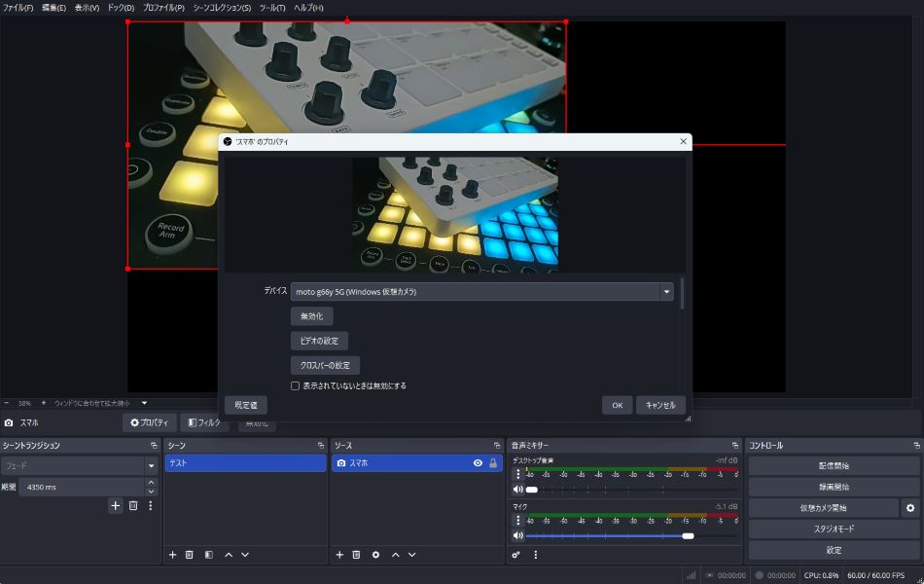Open the フェード transition dropdown

pyautogui.click(x=151, y=466)
